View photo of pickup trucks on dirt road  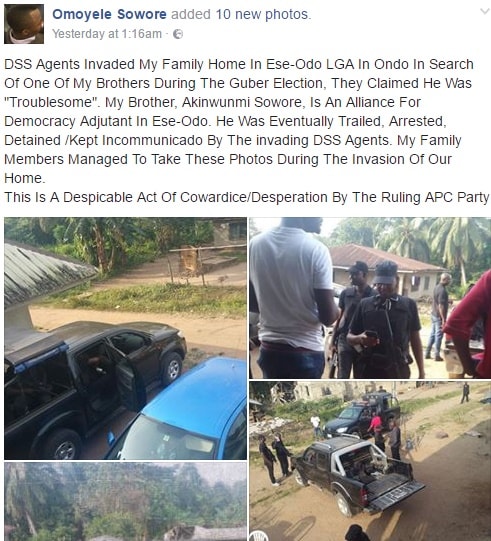pyautogui.click(x=370, y=461)
